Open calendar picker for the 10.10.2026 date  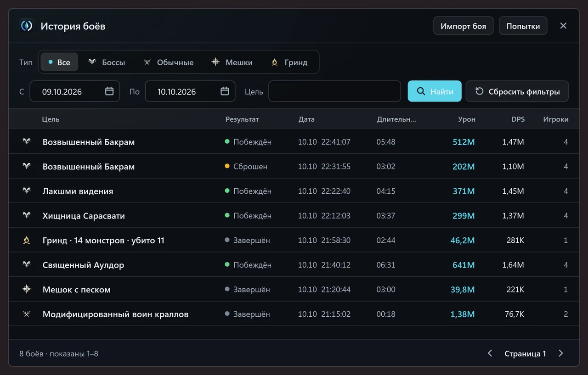[225, 91]
